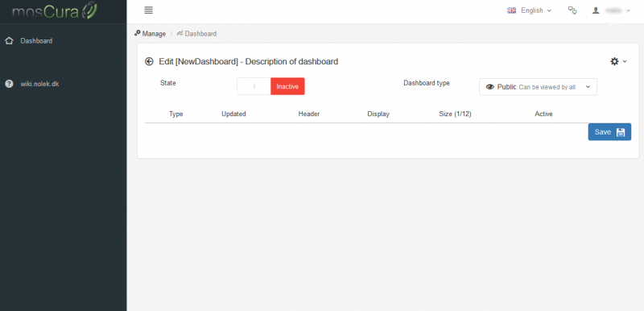The width and height of the screenshot is (644, 311).
Task: Click the Size (1/12) column header
Action: [455, 114]
